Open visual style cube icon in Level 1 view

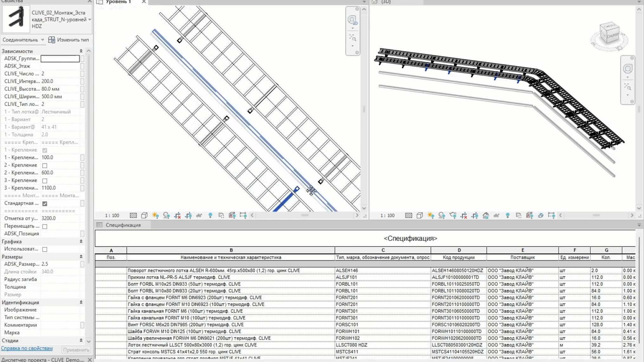[144, 215]
